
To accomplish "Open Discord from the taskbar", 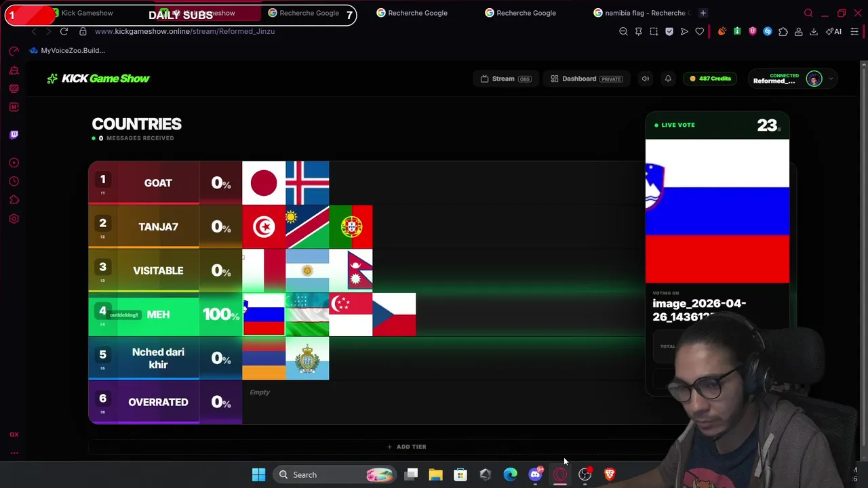I will point(536,474).
